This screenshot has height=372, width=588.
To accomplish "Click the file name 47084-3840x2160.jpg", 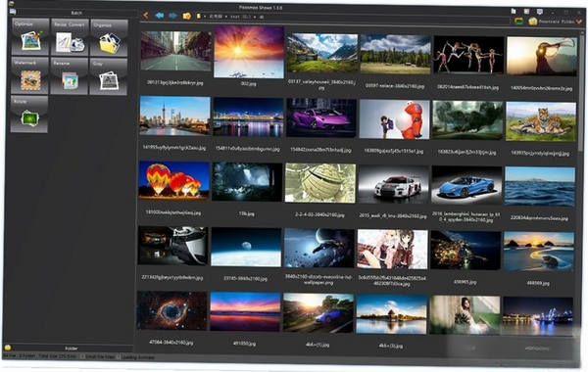I will (171, 343).
